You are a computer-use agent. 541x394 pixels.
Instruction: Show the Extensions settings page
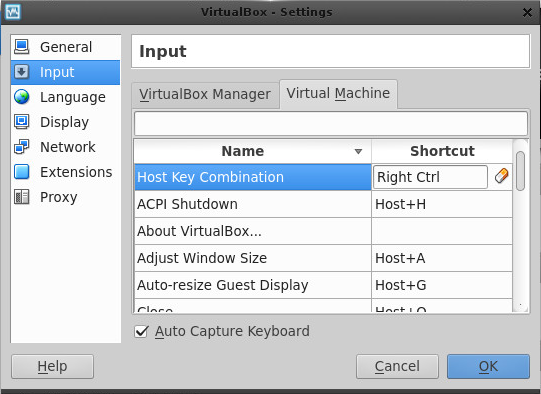coord(66,172)
